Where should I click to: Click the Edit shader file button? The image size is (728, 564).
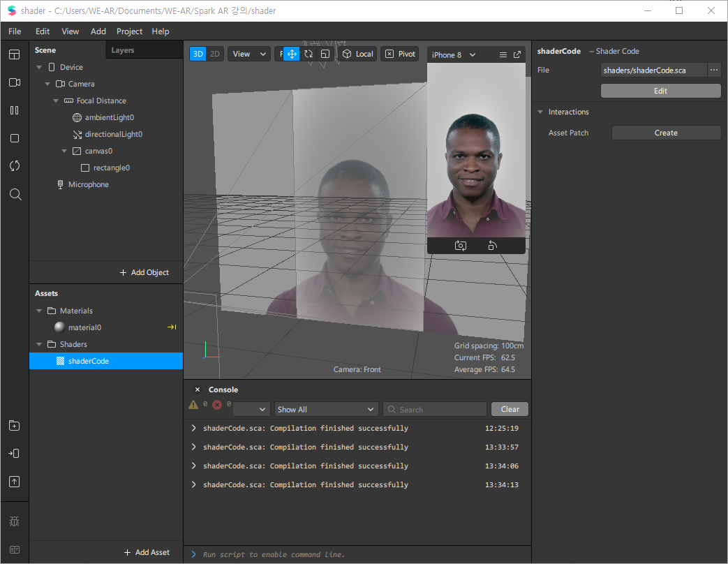click(660, 91)
